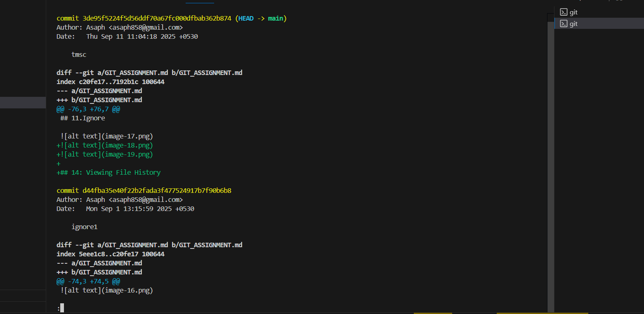
Task: Click the terminal icon of the top git entry
Action: click(563, 12)
